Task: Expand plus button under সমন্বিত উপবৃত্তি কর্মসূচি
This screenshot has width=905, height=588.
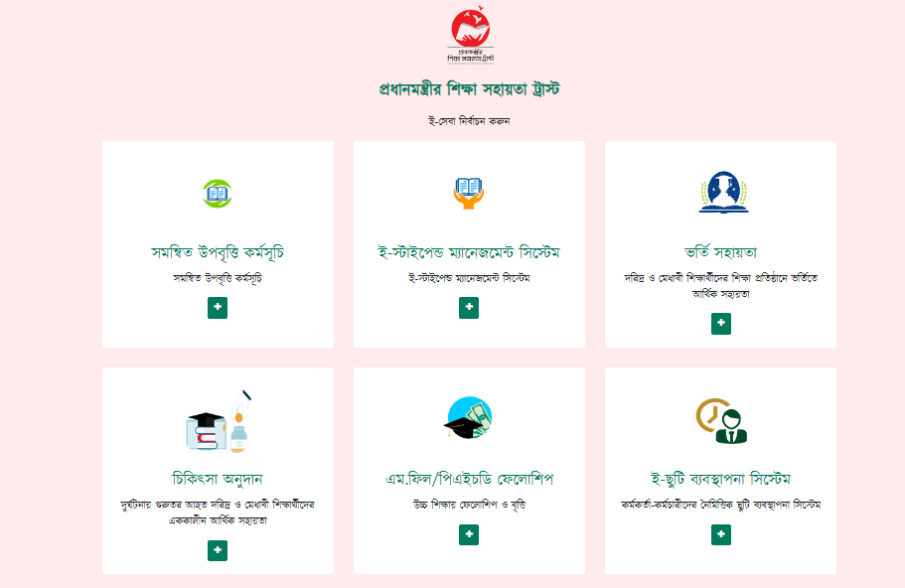Action: point(218,308)
